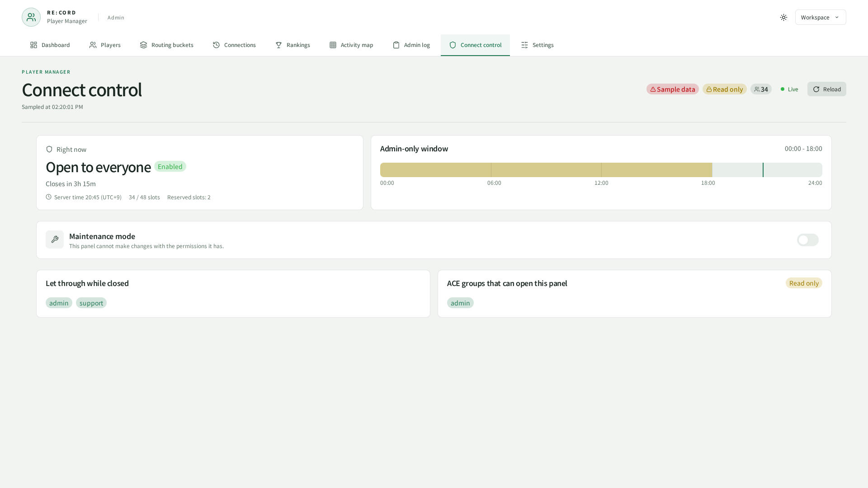The height and width of the screenshot is (488, 868).
Task: Click the Reserved slots: 2 text
Action: click(x=189, y=197)
